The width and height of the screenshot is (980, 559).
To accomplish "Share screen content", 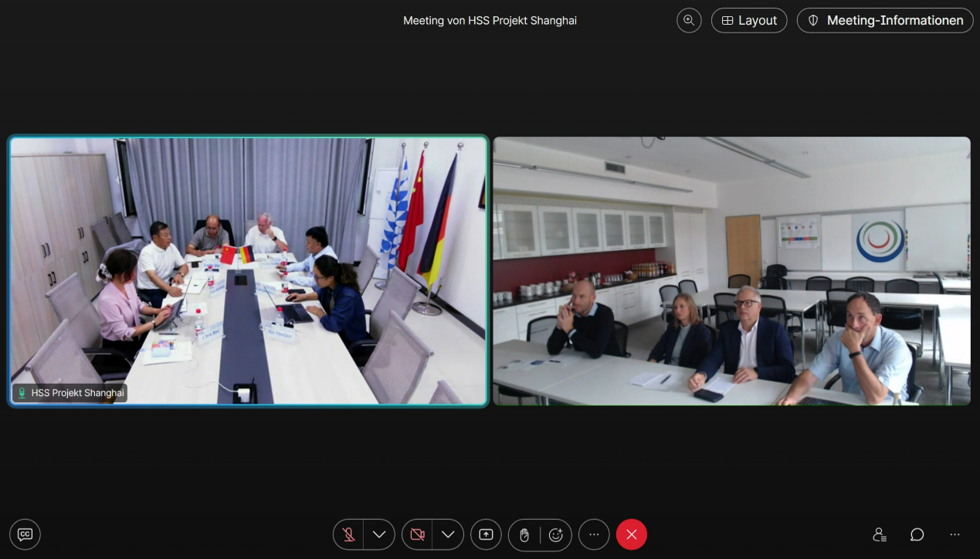I will coord(486,534).
